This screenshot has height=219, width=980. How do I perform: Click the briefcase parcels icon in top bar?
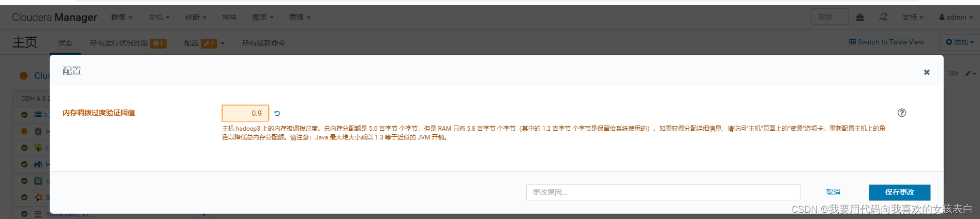click(860, 17)
